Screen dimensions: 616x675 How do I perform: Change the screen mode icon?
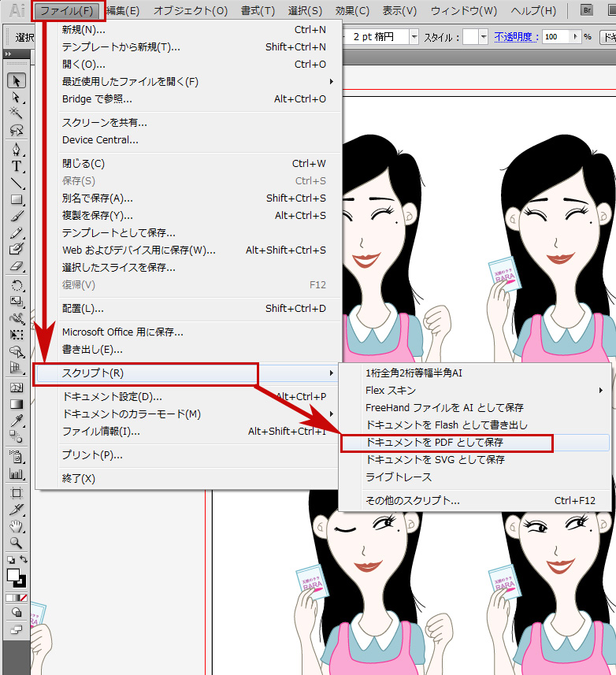click(17, 630)
